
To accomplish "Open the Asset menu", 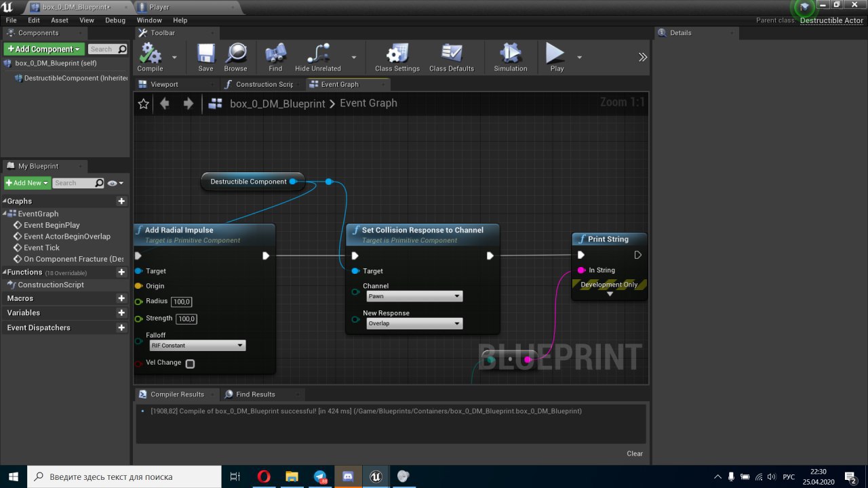I will tap(60, 20).
